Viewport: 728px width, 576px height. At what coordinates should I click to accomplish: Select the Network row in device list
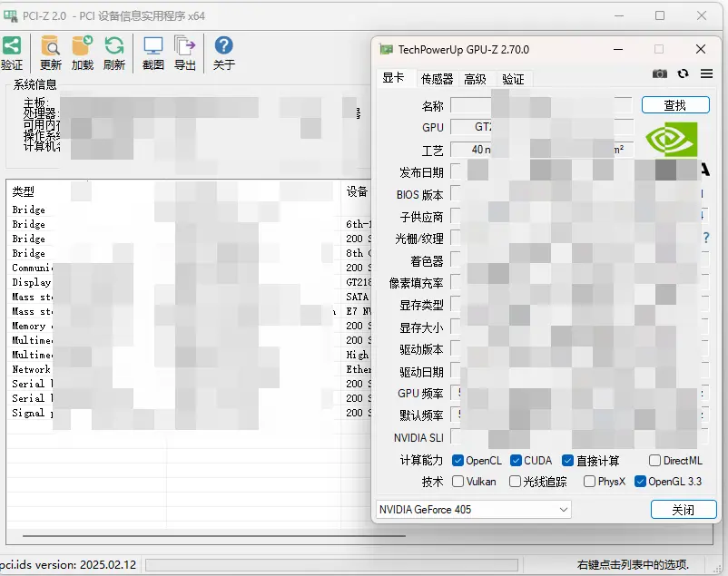189,369
